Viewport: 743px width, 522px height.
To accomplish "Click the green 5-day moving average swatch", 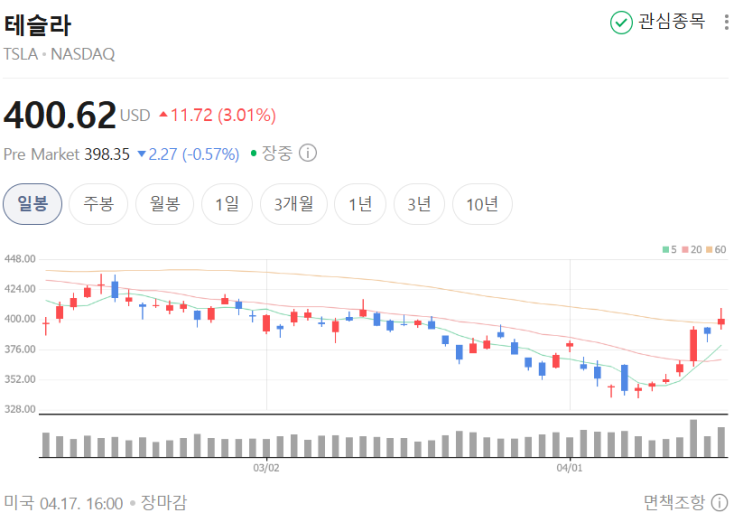I will pyautogui.click(x=666, y=250).
